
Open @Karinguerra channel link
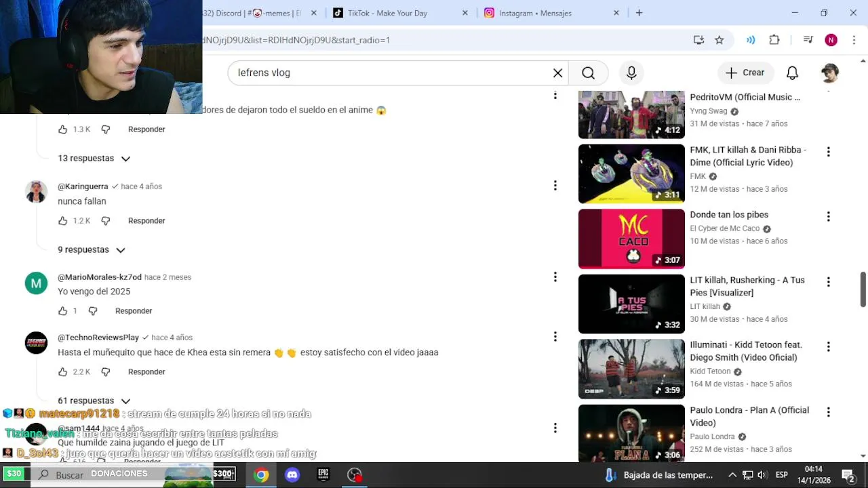point(83,186)
